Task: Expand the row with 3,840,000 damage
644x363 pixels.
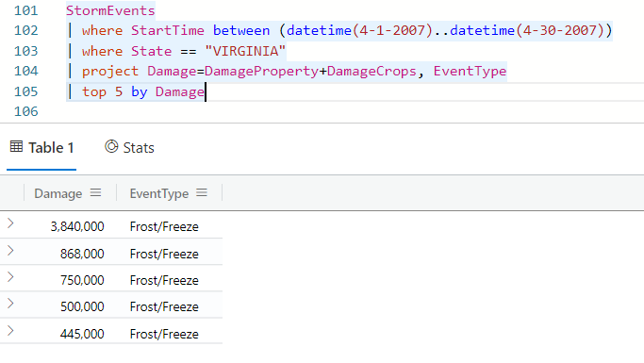Action: tap(10, 223)
